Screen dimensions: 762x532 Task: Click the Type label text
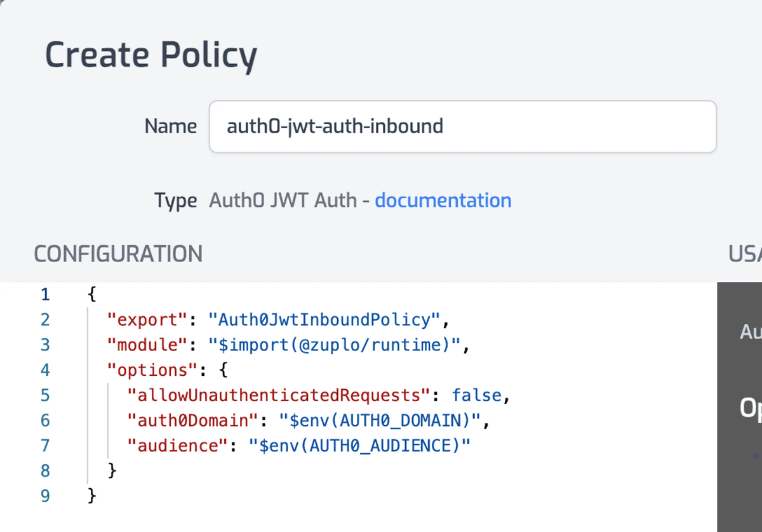click(x=175, y=200)
